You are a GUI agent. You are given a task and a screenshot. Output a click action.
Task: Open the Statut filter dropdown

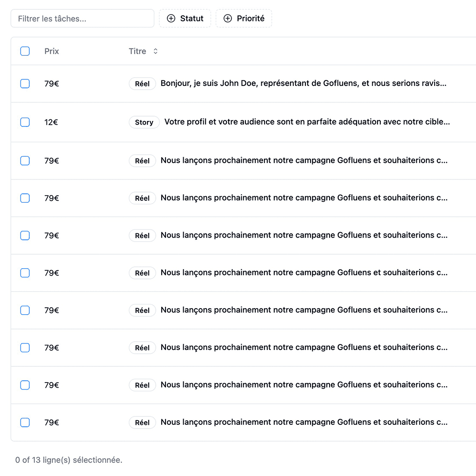pos(185,19)
